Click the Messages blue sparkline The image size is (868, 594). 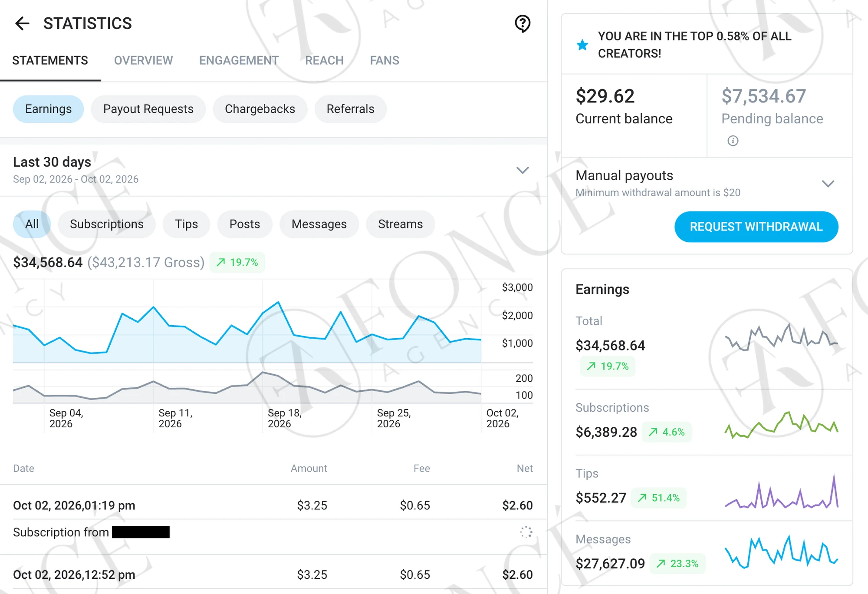point(781,551)
